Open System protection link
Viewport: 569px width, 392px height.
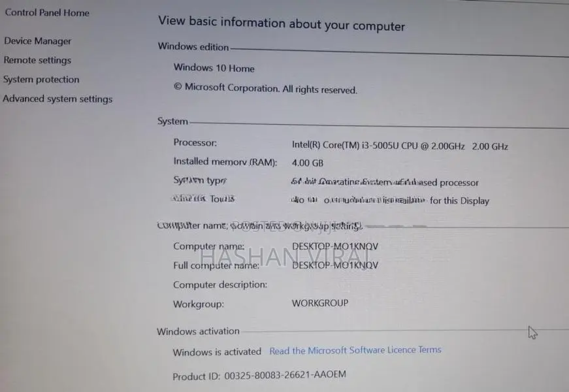click(x=41, y=80)
